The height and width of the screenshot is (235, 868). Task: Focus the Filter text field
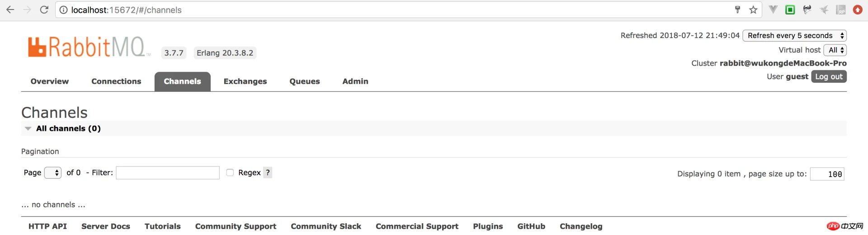pos(168,173)
